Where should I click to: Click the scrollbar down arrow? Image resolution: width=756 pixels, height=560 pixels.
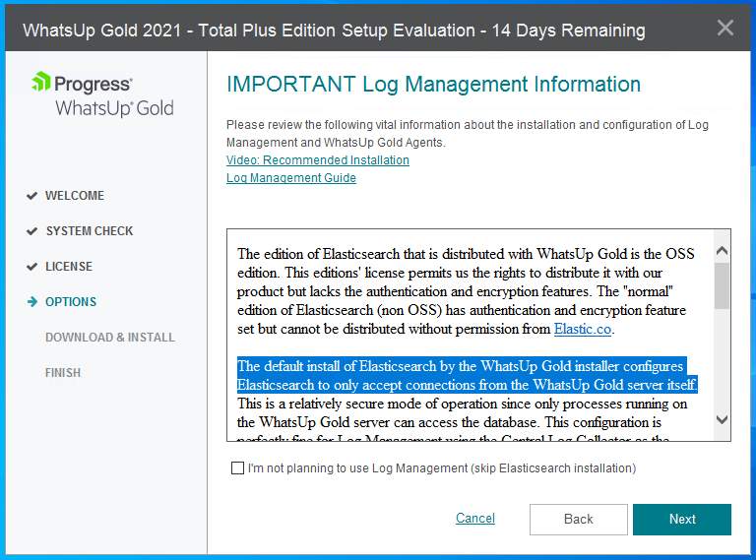(722, 419)
